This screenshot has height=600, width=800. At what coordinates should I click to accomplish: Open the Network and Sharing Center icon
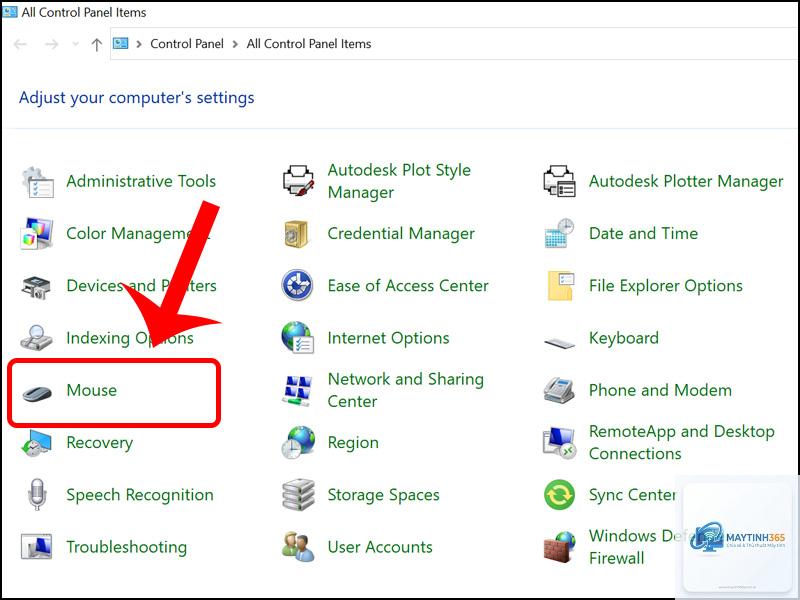click(297, 391)
